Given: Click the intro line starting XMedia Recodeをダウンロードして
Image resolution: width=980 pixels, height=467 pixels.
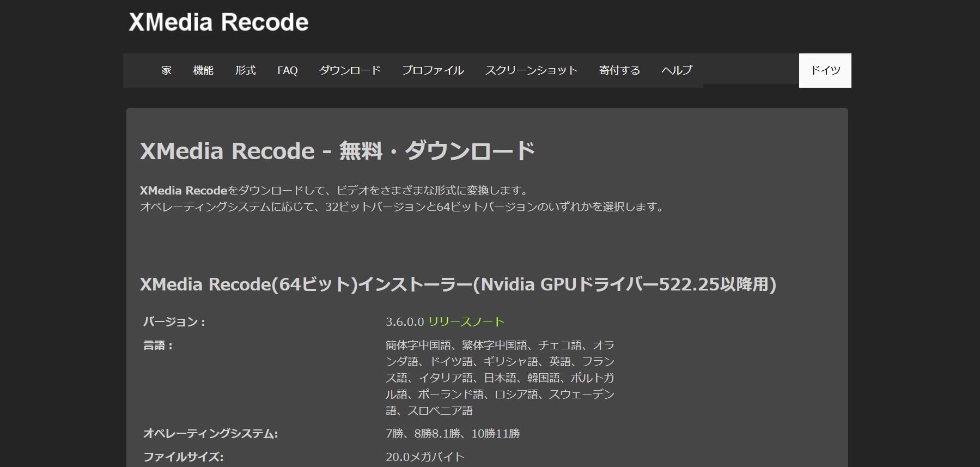Looking at the screenshot, I should (x=335, y=190).
